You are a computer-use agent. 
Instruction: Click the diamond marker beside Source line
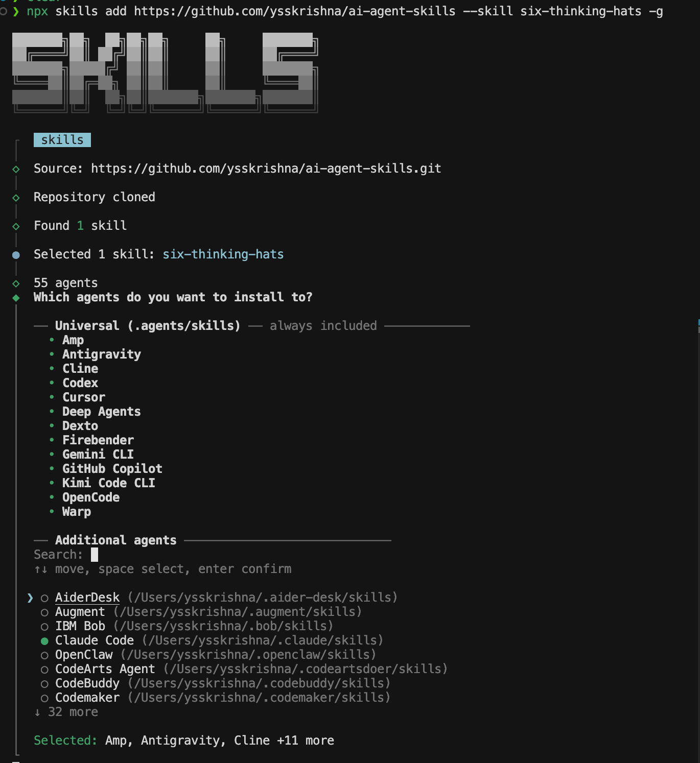click(x=16, y=169)
